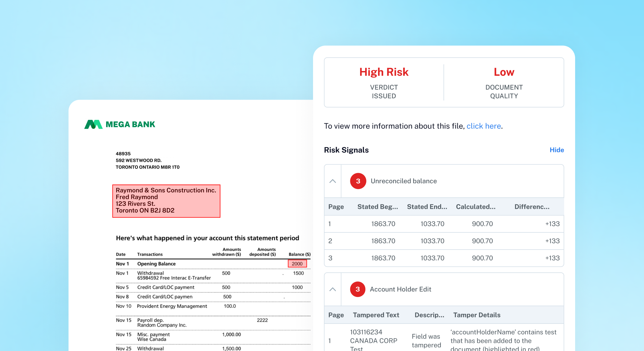The image size is (644, 351).
Task: Select the highlighted Raymond & Sons address block
Action: tap(166, 201)
